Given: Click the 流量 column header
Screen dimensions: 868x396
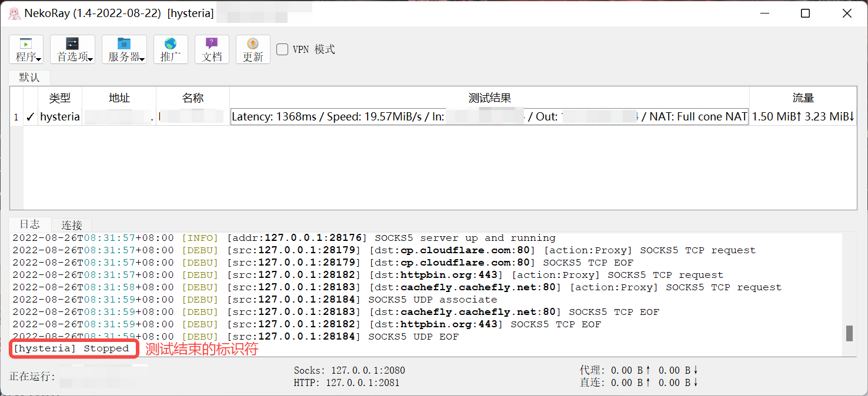Looking at the screenshot, I should click(803, 98).
